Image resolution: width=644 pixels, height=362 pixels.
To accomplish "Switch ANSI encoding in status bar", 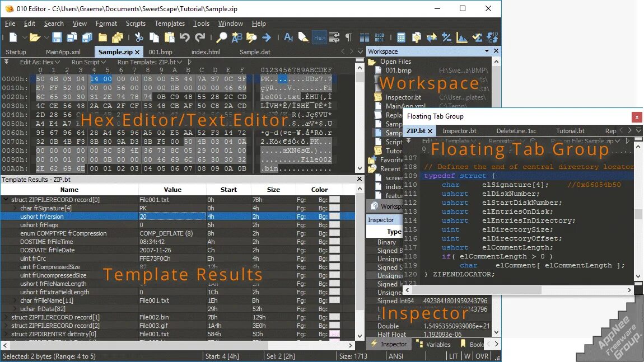I will click(x=398, y=356).
